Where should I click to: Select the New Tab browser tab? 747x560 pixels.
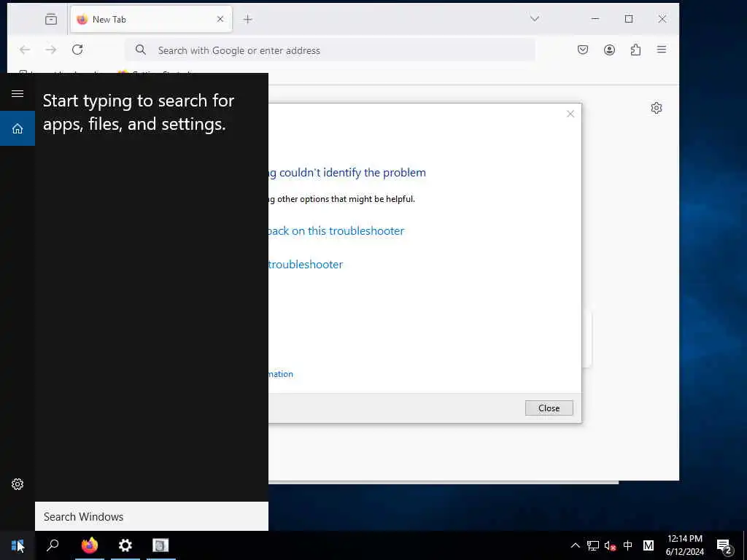[x=151, y=19]
